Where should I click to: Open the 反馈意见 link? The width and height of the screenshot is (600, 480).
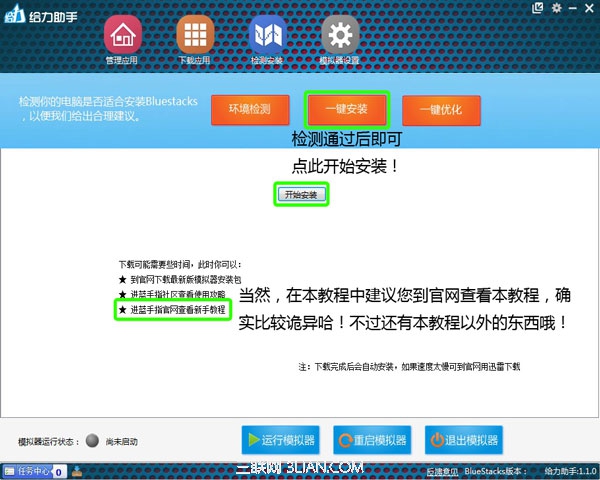tap(442, 472)
